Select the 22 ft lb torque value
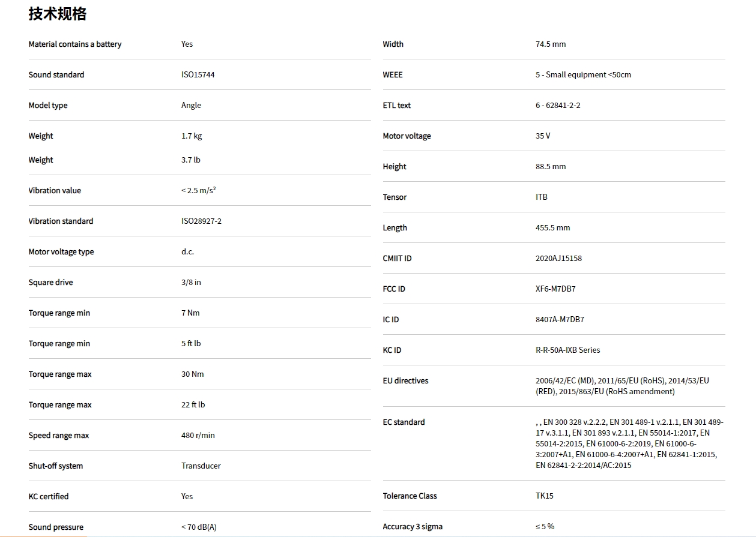 [193, 405]
